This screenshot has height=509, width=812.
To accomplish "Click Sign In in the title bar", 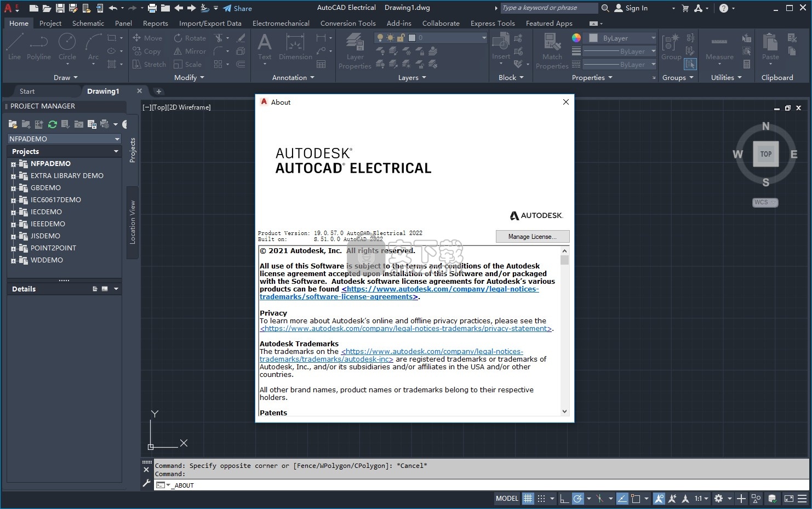I will tap(631, 8).
